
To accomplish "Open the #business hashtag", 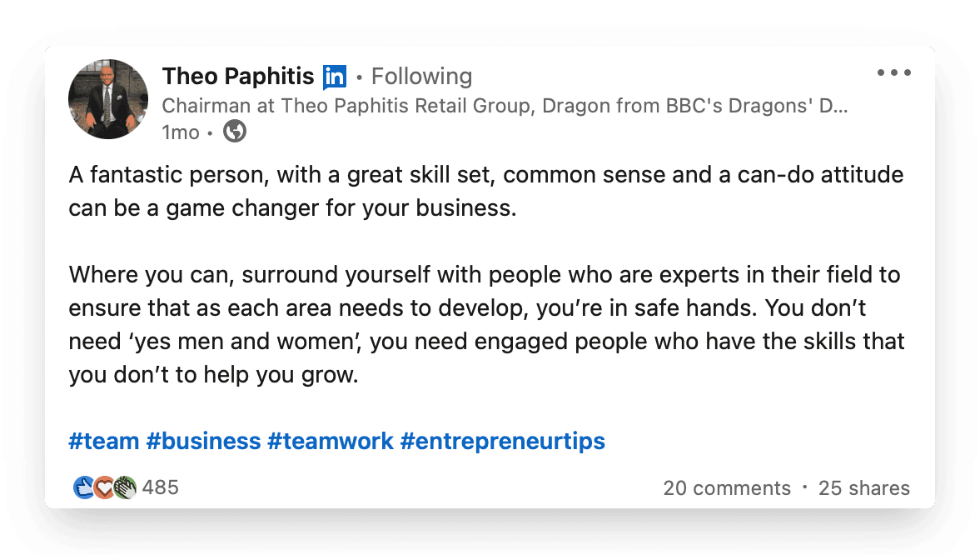I will click(203, 441).
